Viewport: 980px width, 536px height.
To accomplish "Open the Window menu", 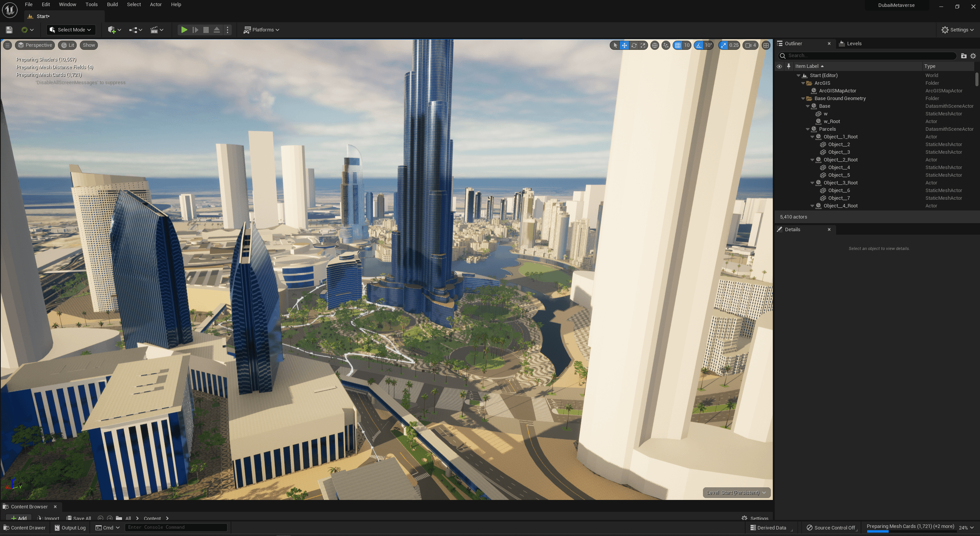I will tap(68, 5).
